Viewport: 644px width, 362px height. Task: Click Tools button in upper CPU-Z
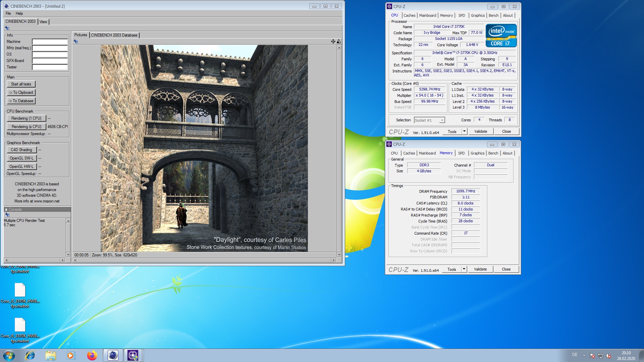(452, 131)
